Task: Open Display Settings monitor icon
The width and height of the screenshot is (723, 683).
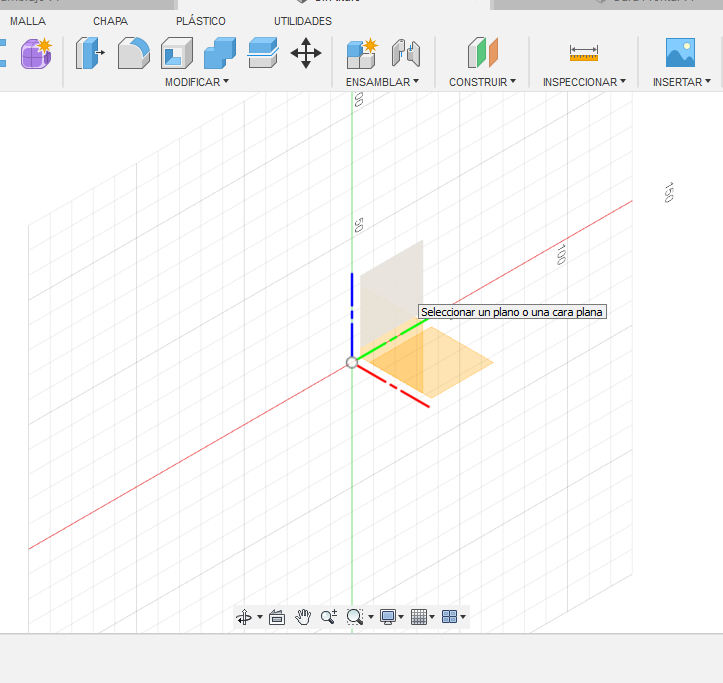Action: (388, 617)
